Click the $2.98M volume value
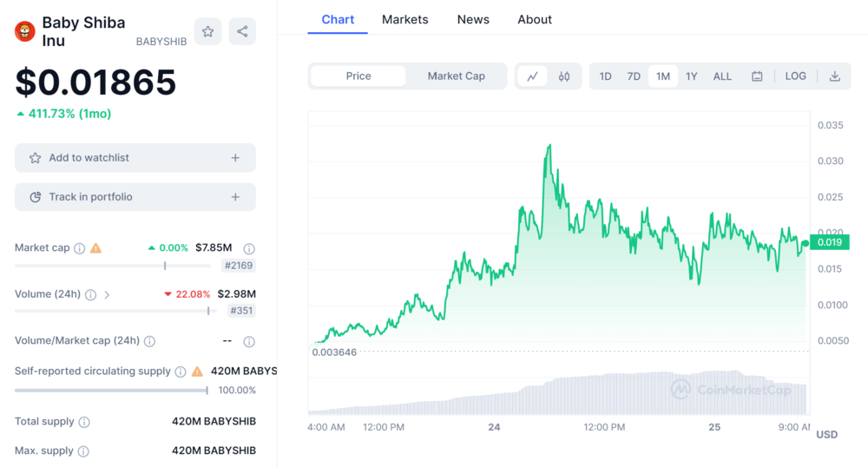The image size is (868, 467). [236, 293]
